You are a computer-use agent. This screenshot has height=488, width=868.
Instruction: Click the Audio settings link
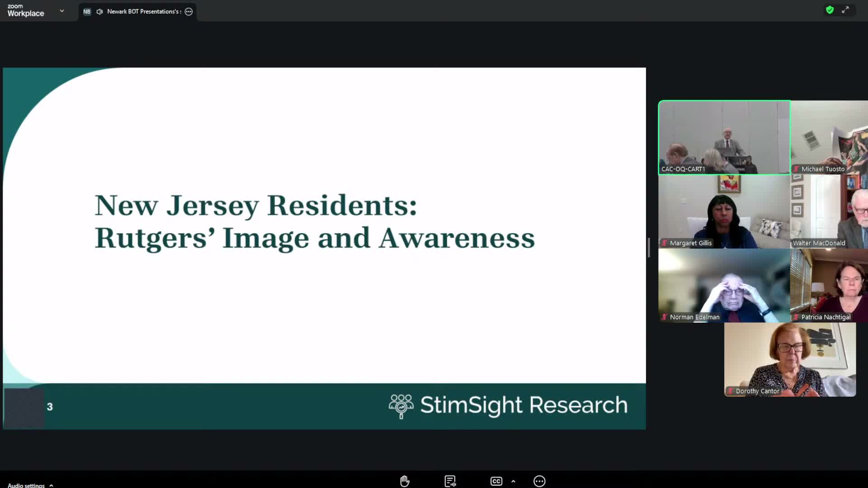[x=26, y=485]
